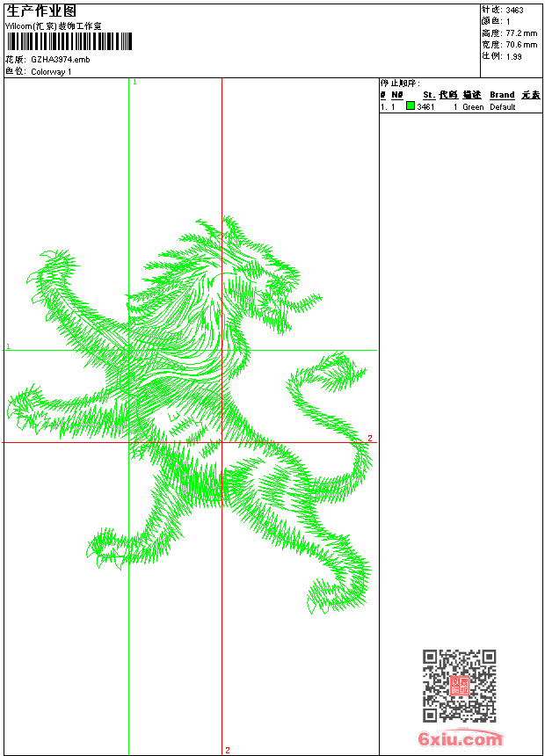This screenshot has width=545, height=756.
Task: Click the 生产作业图 worksheet title
Action: click(41, 11)
